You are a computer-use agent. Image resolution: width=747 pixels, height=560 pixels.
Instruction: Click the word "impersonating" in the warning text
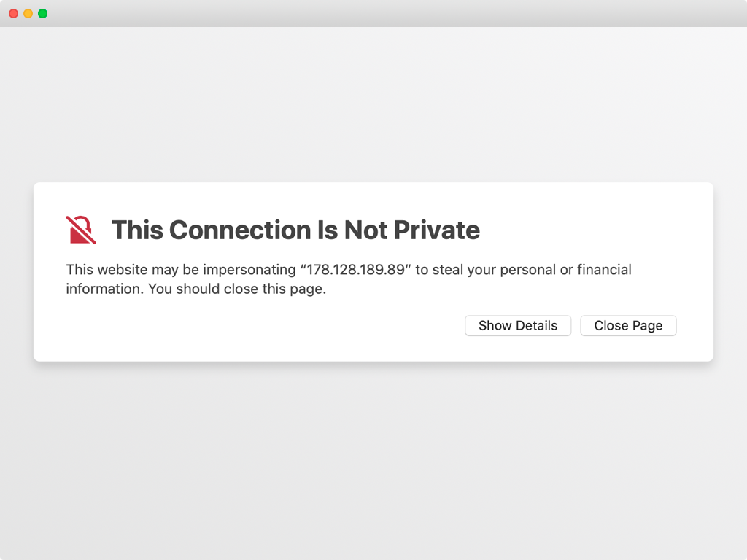point(249,270)
